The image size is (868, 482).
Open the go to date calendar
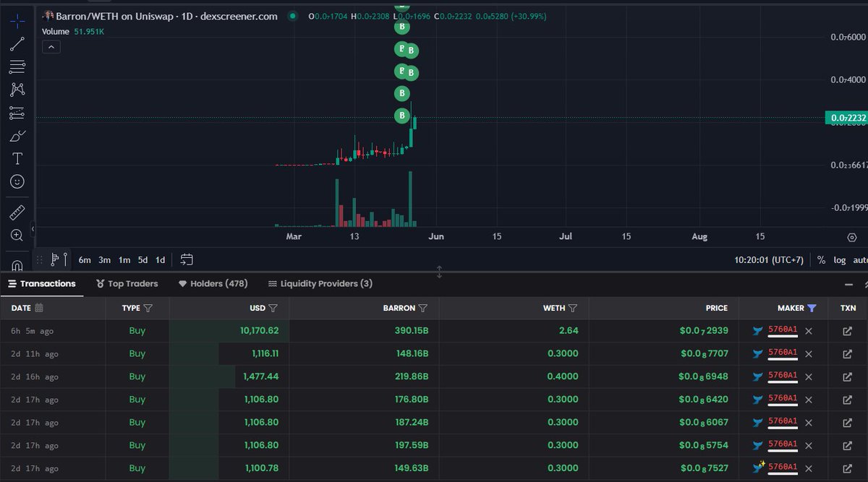pyautogui.click(x=187, y=259)
